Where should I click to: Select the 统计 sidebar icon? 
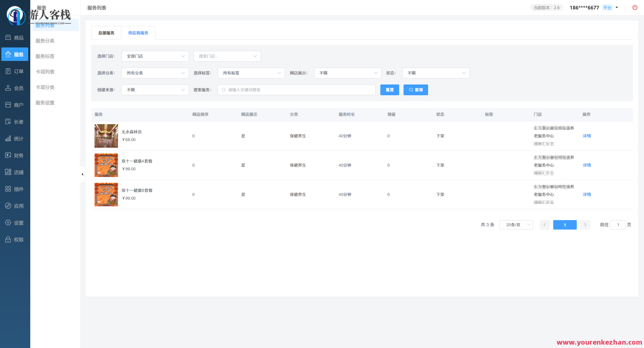tap(8, 139)
